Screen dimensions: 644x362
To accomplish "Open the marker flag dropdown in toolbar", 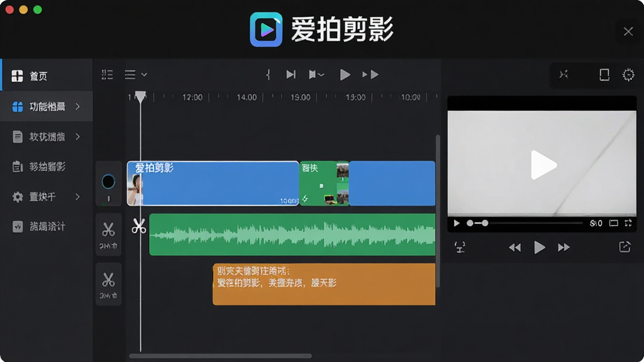I will pos(316,74).
